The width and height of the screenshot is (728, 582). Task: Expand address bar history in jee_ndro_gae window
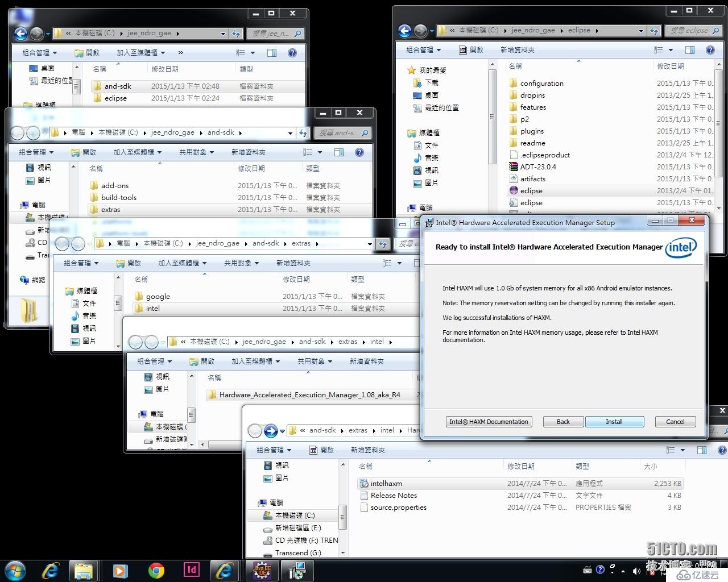(224, 34)
